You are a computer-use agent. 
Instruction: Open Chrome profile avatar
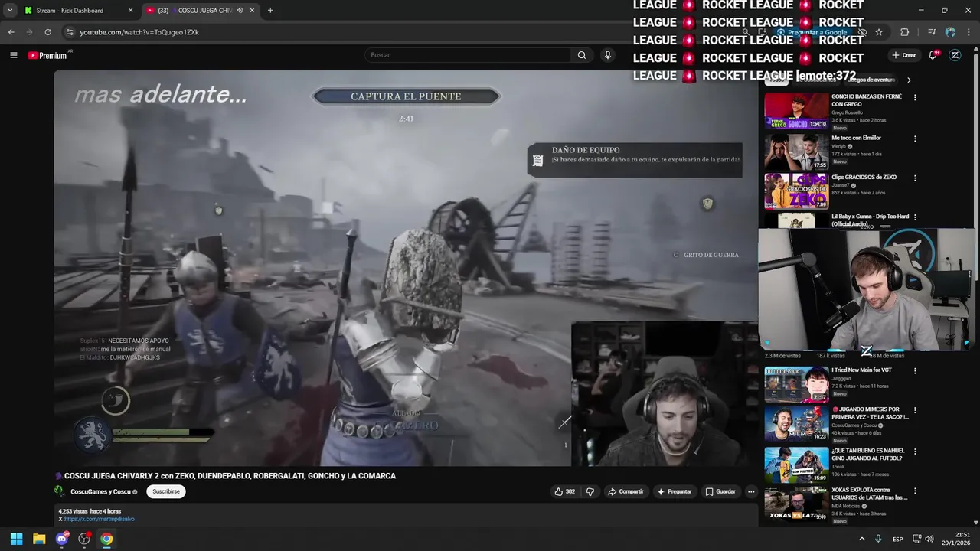click(x=950, y=32)
